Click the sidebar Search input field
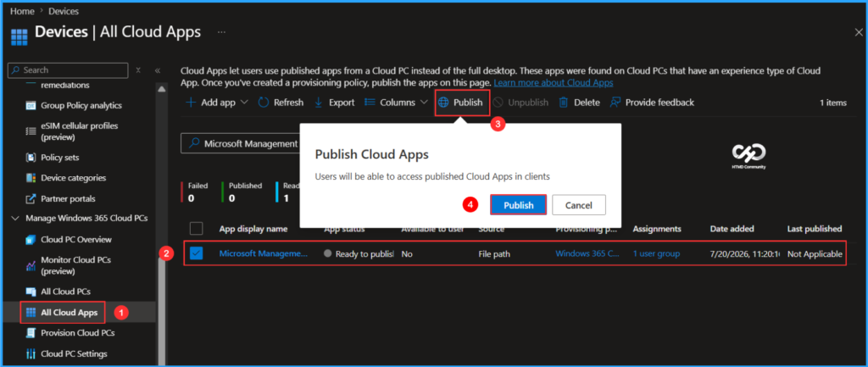Viewport: 868px width, 367px height. point(68,70)
